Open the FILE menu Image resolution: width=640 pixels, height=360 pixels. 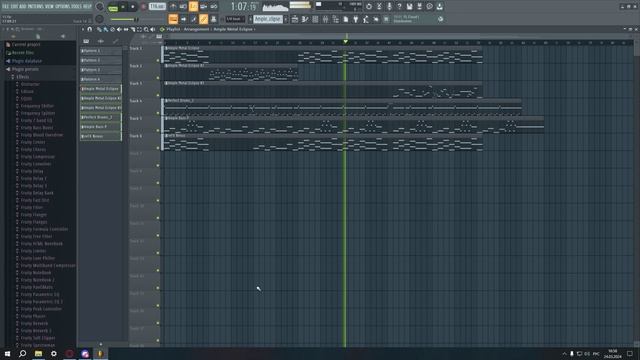pos(5,7)
